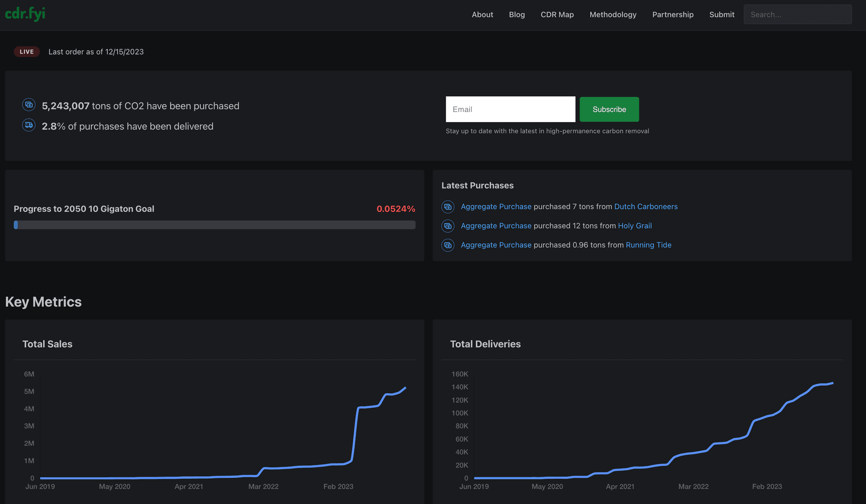Click the icon beside Running Tide purchase
Viewport: 866px width, 504px height.
tap(448, 245)
